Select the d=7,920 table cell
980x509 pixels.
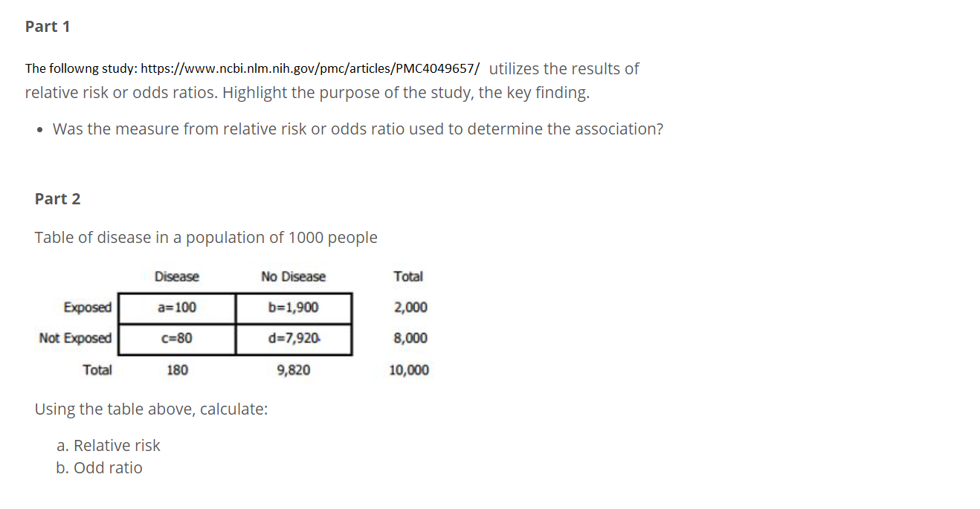[294, 339]
